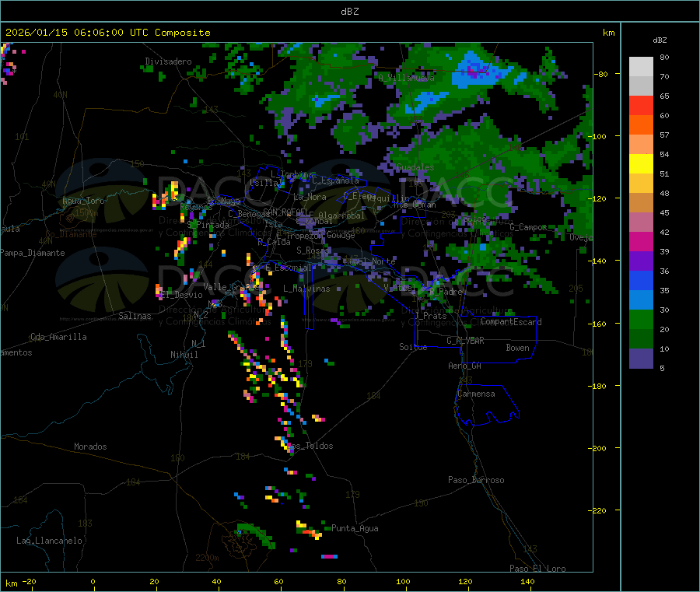Click the '140' tick on the horizontal km axis
This screenshot has height=592, width=700.
(527, 581)
